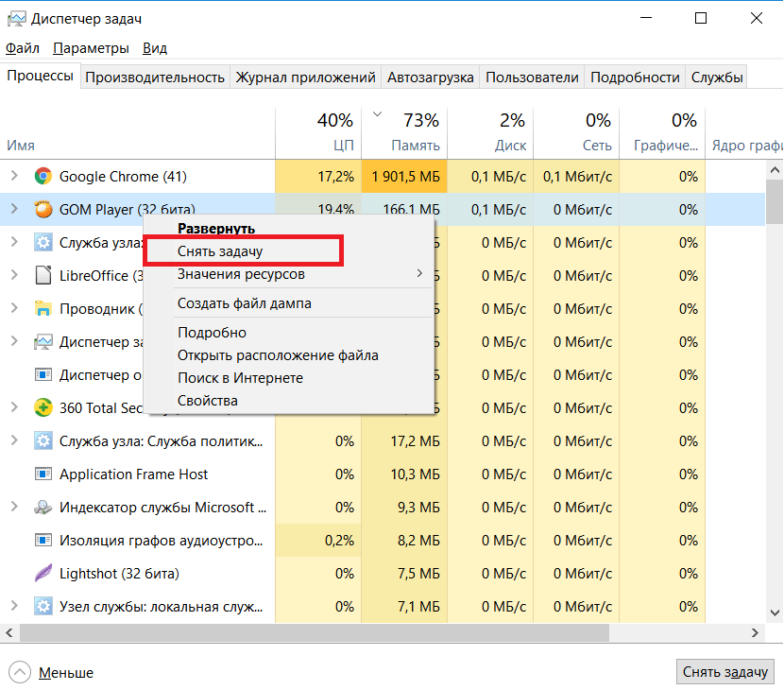This screenshot has width=784, height=690.
Task: Click the vertical scrollbar down arrow
Action: pos(775,612)
